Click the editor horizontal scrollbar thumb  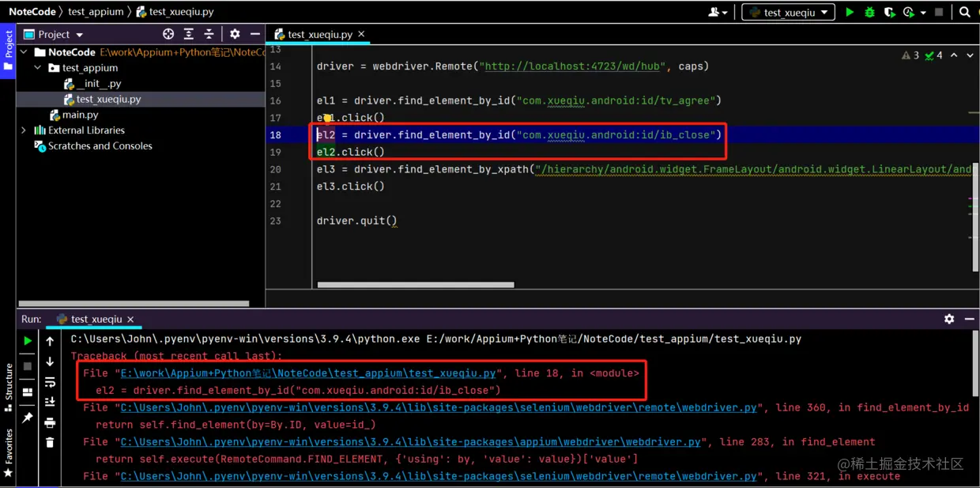(416, 285)
